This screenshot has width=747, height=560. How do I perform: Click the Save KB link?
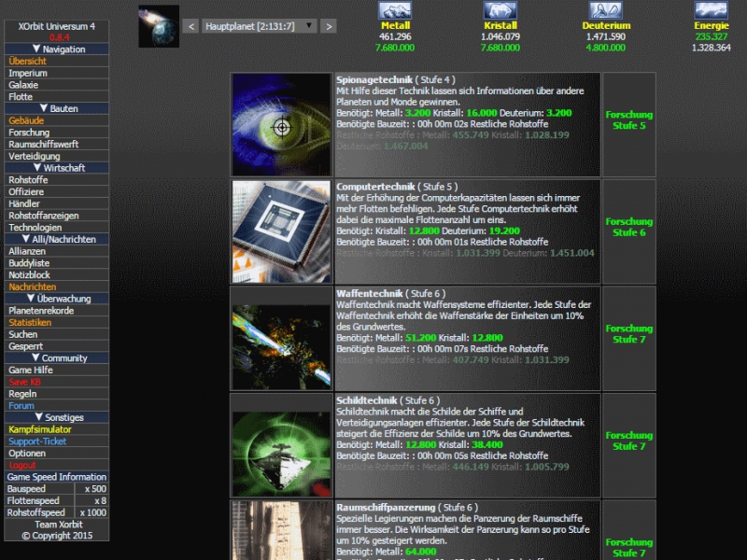point(25,382)
